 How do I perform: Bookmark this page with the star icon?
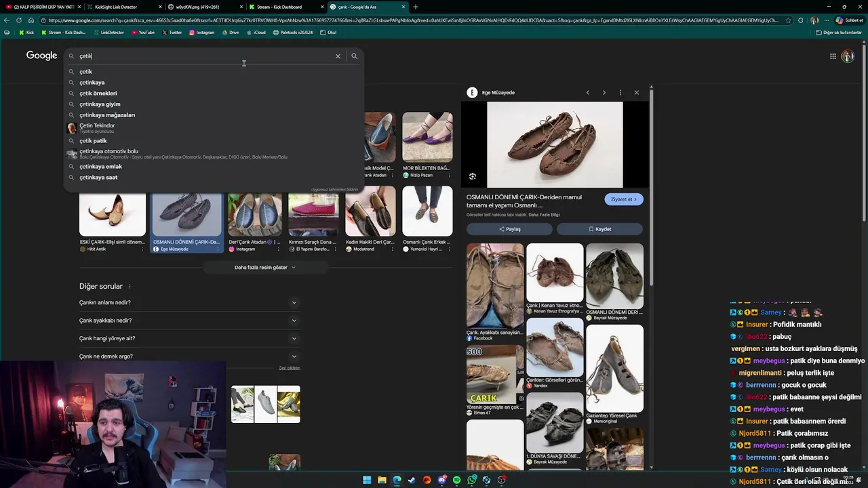(788, 20)
